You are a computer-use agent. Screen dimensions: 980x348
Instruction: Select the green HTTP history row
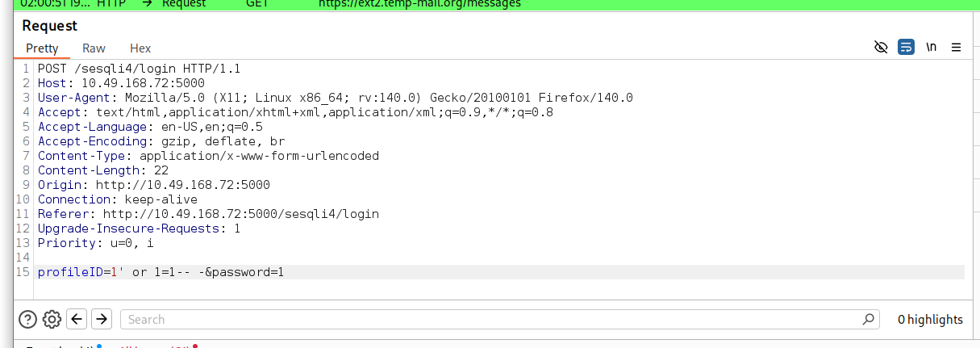pyautogui.click(x=484, y=3)
